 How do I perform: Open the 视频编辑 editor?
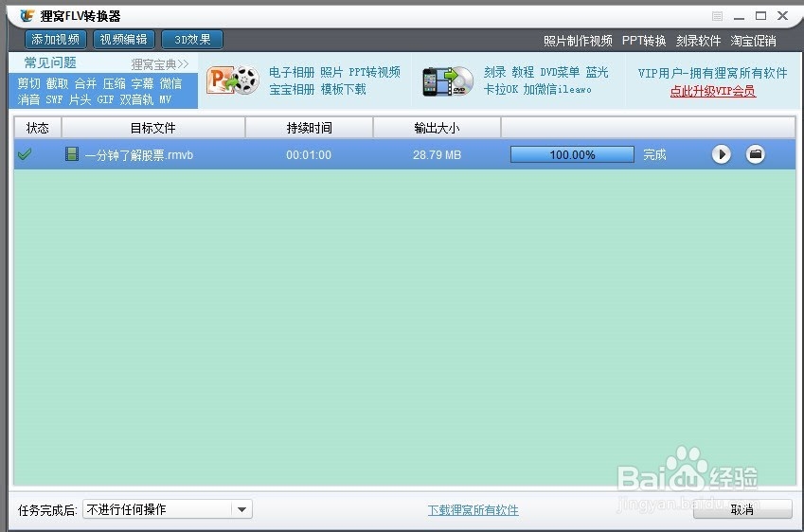click(x=123, y=40)
